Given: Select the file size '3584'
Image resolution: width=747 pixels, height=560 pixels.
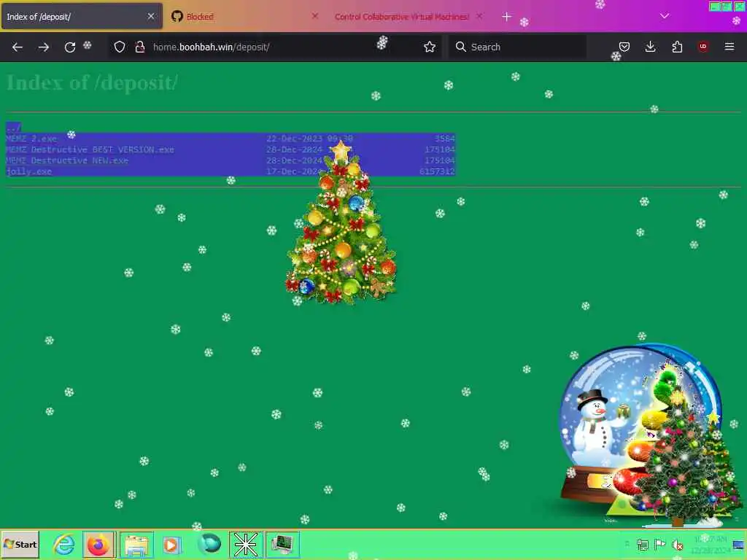Looking at the screenshot, I should [445, 139].
